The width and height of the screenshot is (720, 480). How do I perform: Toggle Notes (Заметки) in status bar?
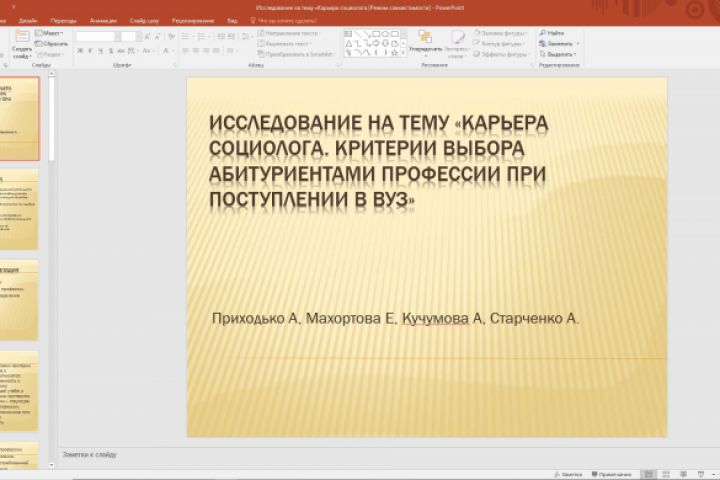pyautogui.click(x=568, y=474)
